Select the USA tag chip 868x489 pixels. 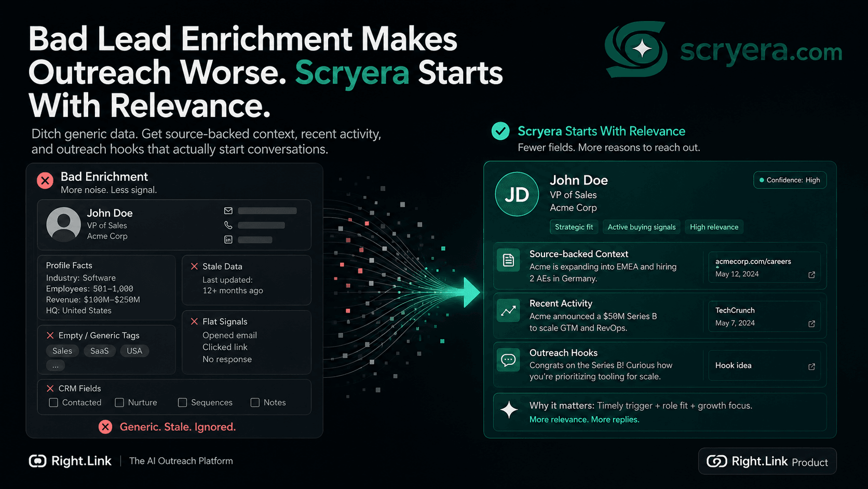point(134,351)
